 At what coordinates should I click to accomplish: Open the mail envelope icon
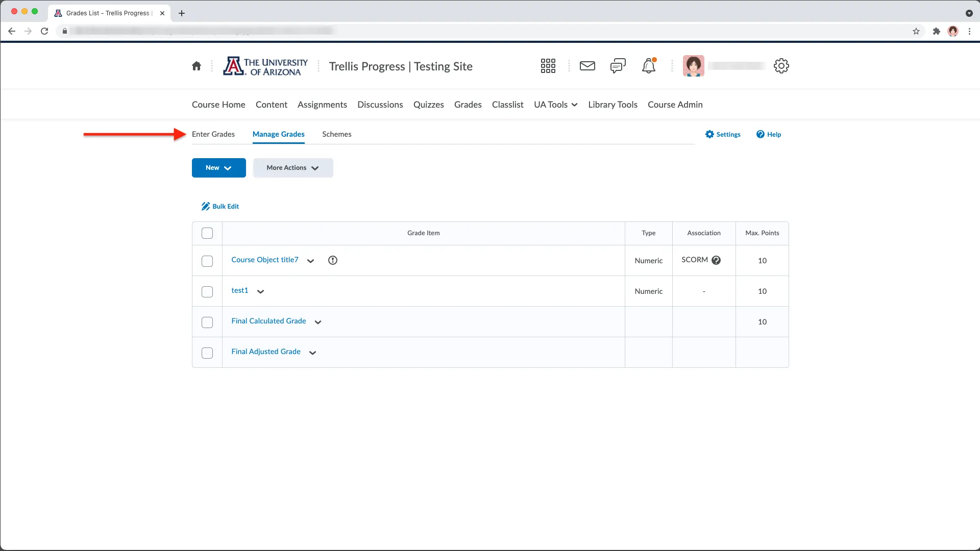(x=587, y=65)
